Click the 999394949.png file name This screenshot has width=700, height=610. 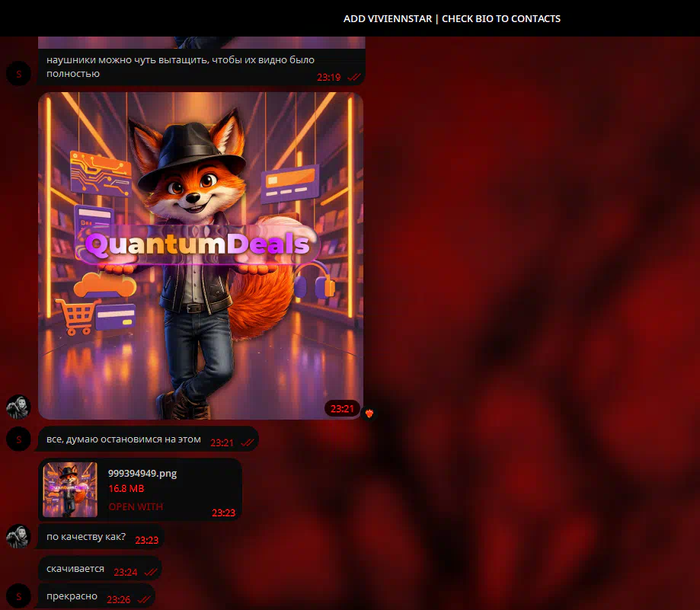(x=142, y=474)
